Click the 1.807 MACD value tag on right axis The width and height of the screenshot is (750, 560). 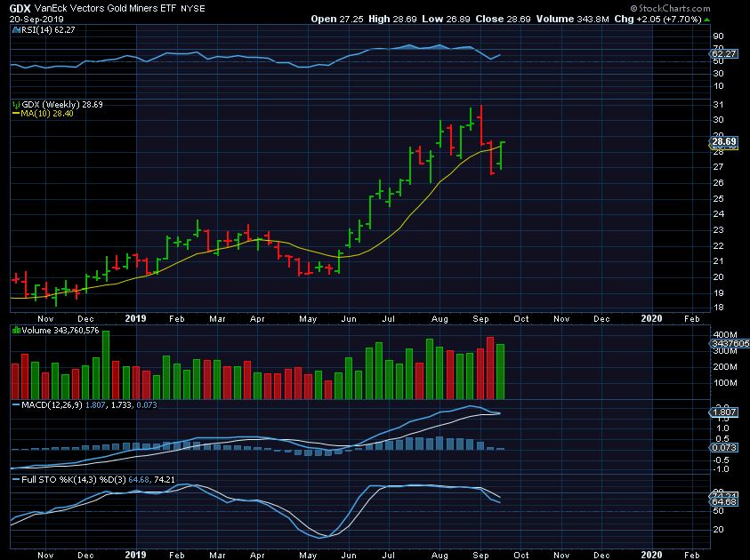pyautogui.click(x=723, y=412)
